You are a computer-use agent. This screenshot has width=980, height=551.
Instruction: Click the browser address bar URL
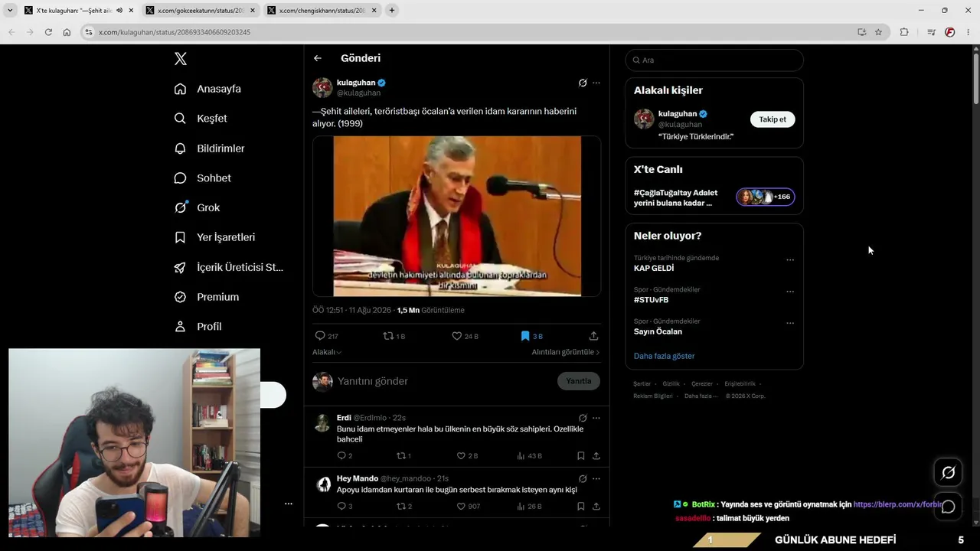point(175,32)
